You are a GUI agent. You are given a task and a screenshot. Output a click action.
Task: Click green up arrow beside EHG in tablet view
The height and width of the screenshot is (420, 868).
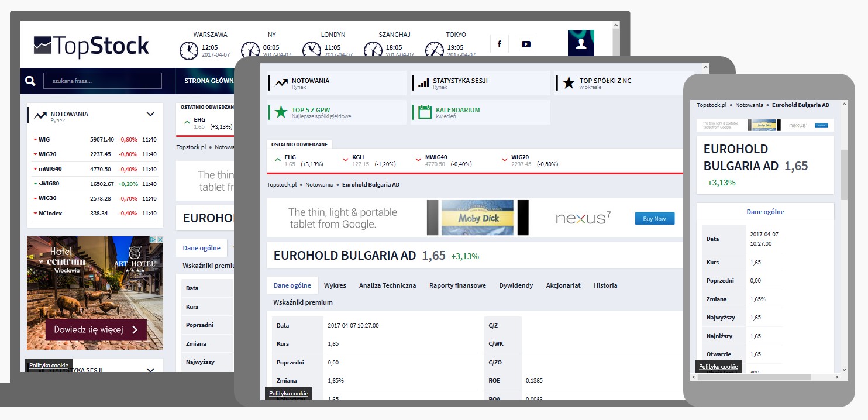(277, 159)
